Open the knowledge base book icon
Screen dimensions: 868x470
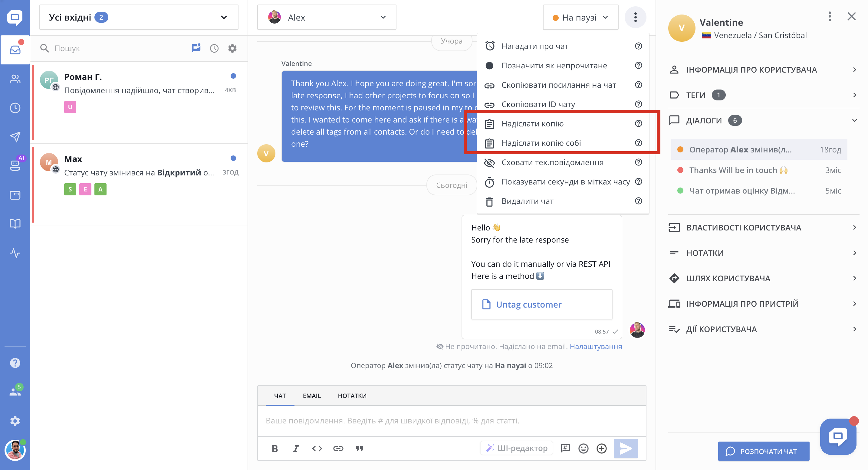pyautogui.click(x=15, y=224)
